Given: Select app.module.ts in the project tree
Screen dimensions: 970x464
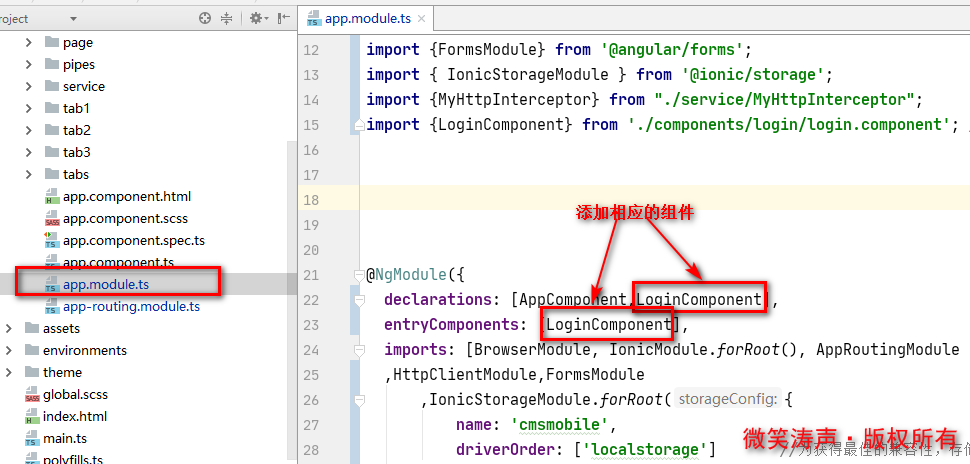Looking at the screenshot, I should (106, 285).
